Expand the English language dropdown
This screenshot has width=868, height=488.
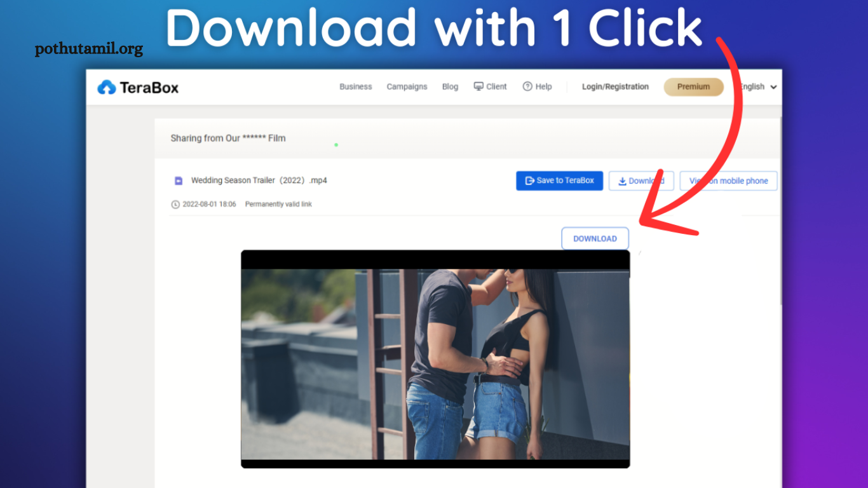pyautogui.click(x=758, y=86)
